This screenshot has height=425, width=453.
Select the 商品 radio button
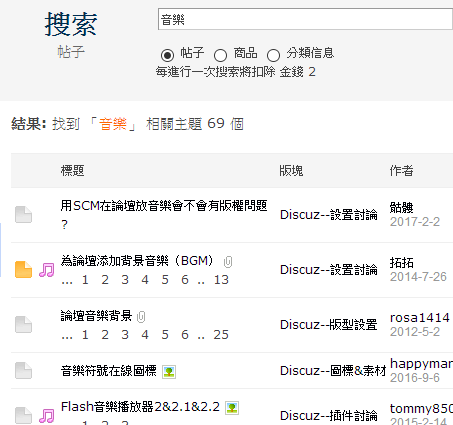(x=220, y=55)
